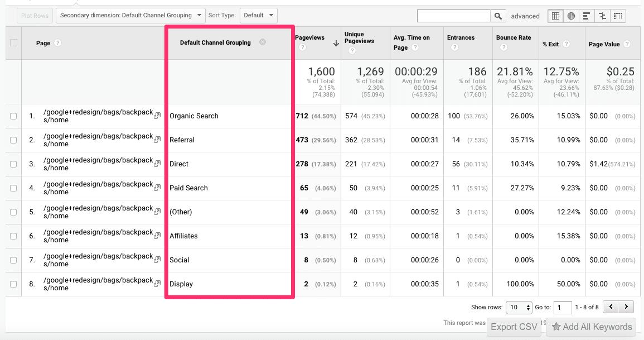Change Show rows dropdown value
The image size is (644, 340).
(519, 307)
